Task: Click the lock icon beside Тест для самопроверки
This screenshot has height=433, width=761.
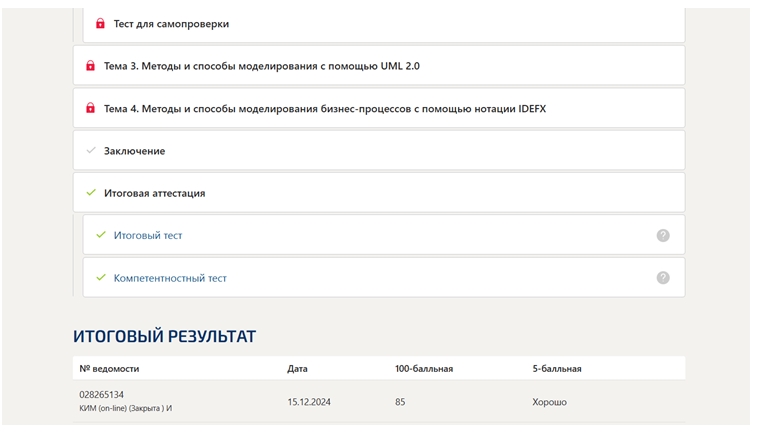Action: [x=100, y=23]
